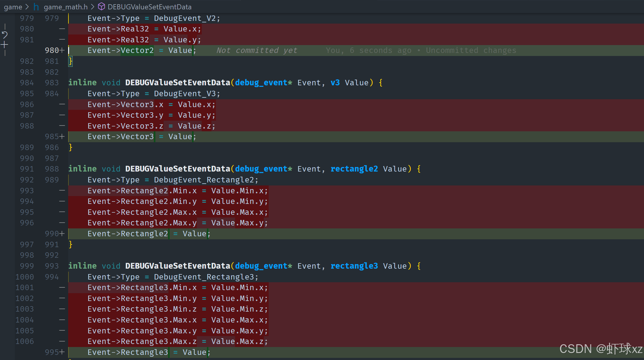The image size is (644, 360).
Task: Open the 'game' folder breadcrumb
Action: [x=13, y=7]
